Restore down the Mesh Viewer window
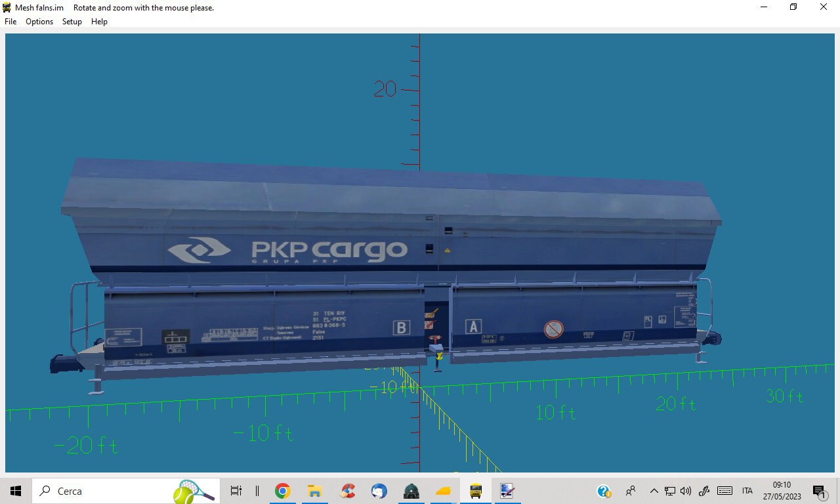The height and width of the screenshot is (504, 840). 793,7
